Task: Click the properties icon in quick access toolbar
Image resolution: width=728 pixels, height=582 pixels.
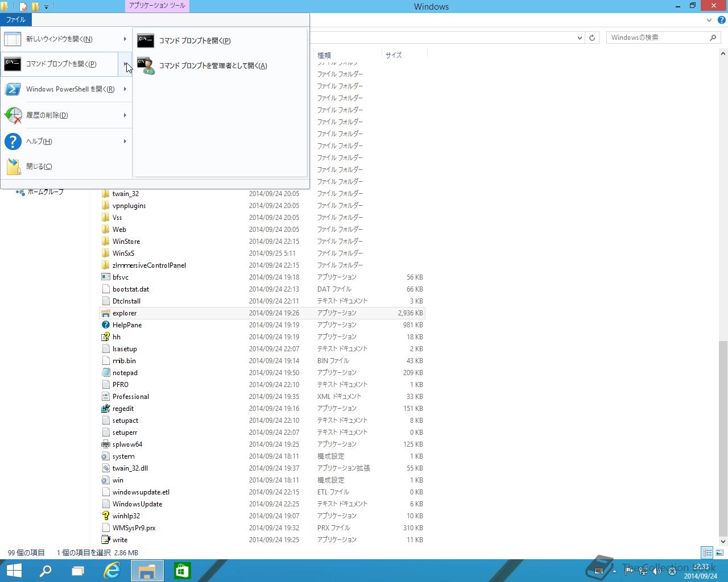Action: [23, 7]
